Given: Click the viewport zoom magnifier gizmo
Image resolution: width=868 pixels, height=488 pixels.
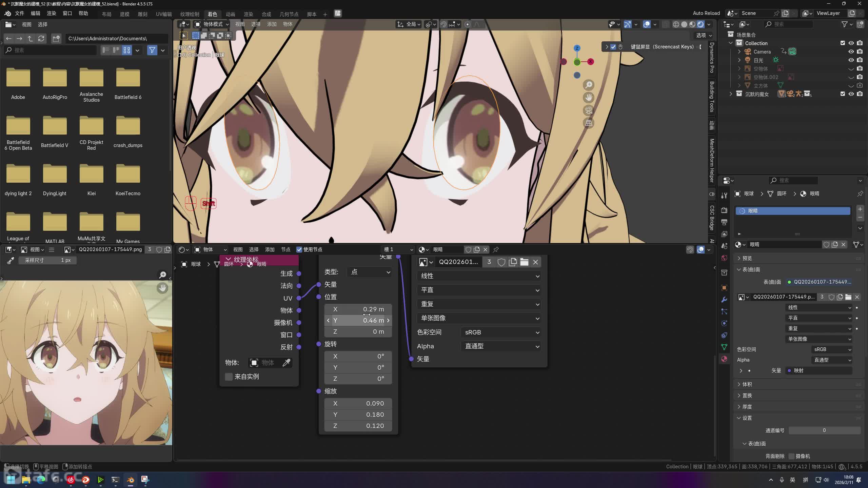Looking at the screenshot, I should coord(589,85).
